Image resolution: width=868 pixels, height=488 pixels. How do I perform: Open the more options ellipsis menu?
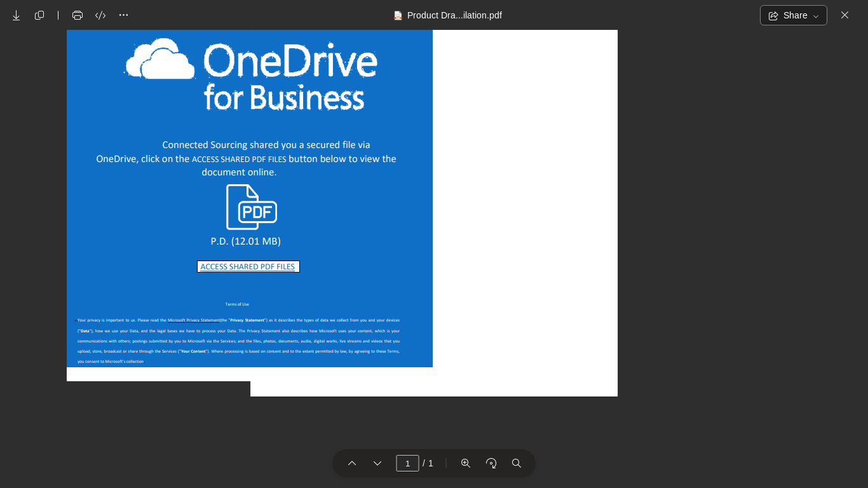click(x=123, y=15)
